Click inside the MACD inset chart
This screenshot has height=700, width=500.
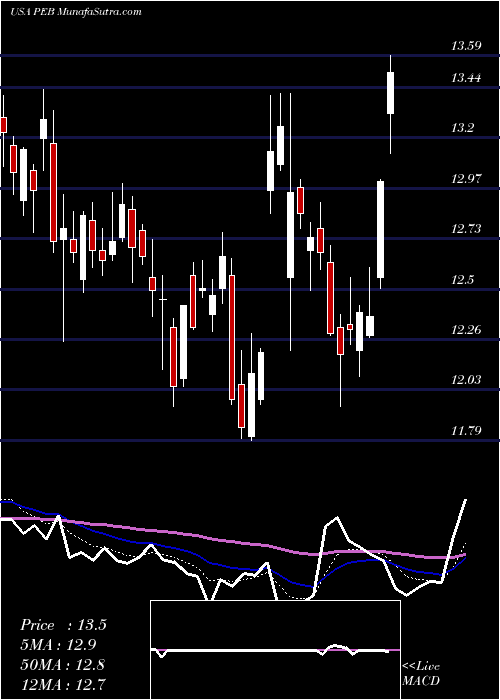point(275,650)
